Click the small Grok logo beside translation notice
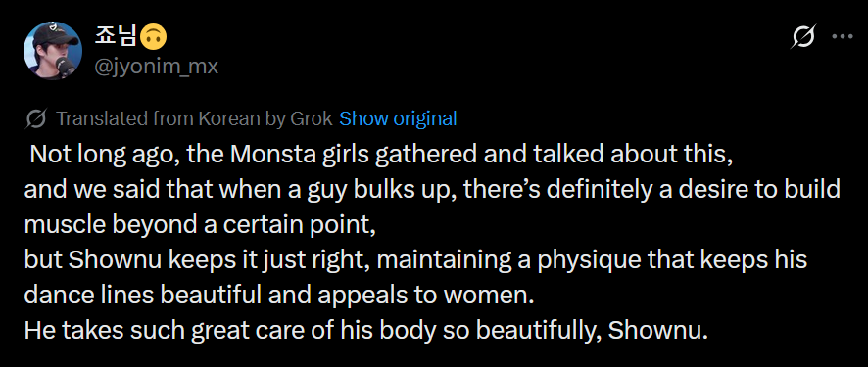This screenshot has height=367, width=868. (36, 118)
